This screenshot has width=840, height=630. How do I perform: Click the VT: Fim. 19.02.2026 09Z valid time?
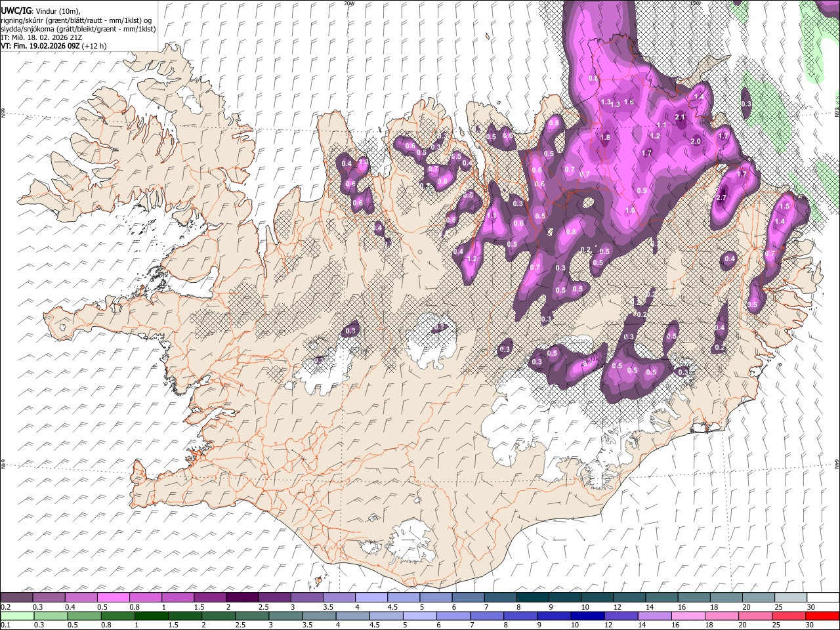(x=41, y=46)
